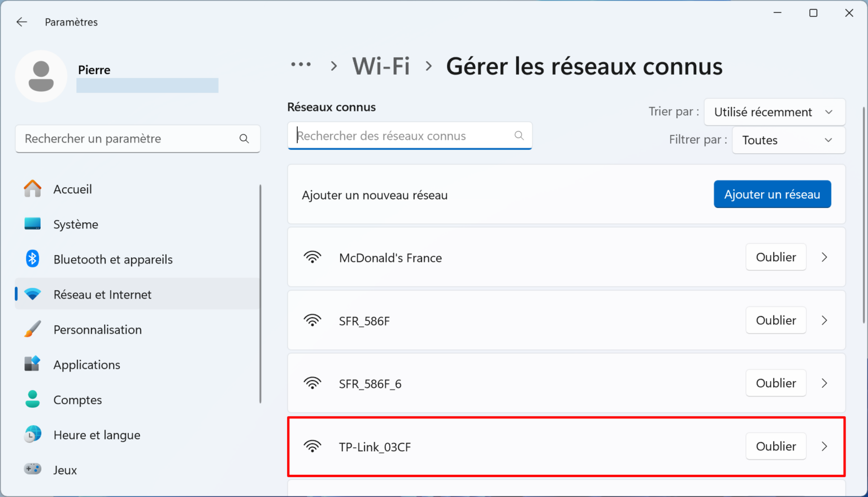Open Heure et langue clock icon
868x497 pixels.
32,434
